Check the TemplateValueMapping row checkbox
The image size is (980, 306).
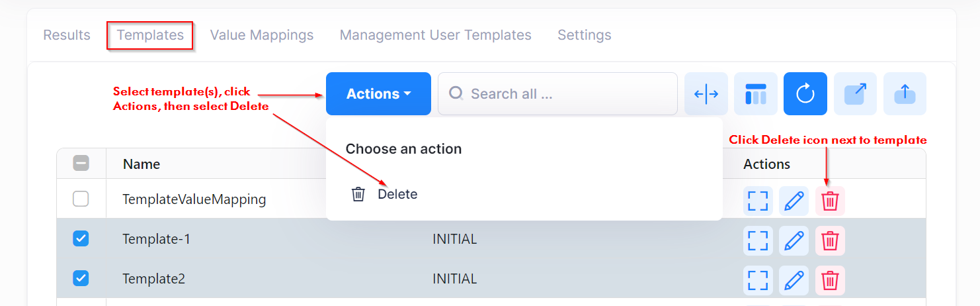click(81, 199)
